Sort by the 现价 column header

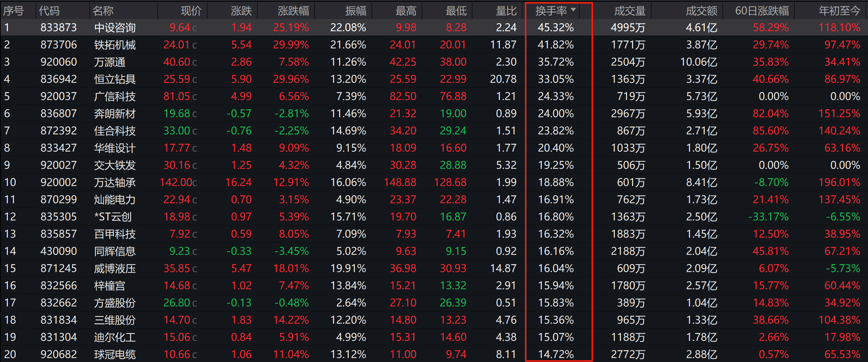(191, 11)
